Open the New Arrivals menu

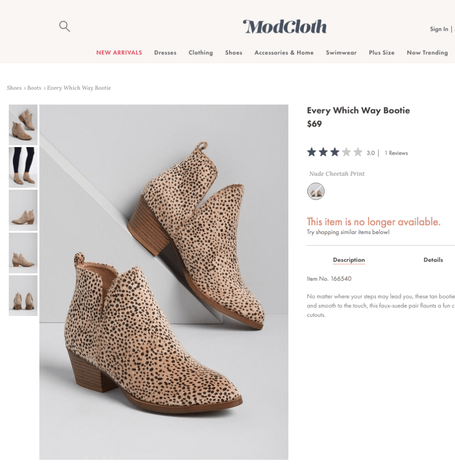click(119, 53)
